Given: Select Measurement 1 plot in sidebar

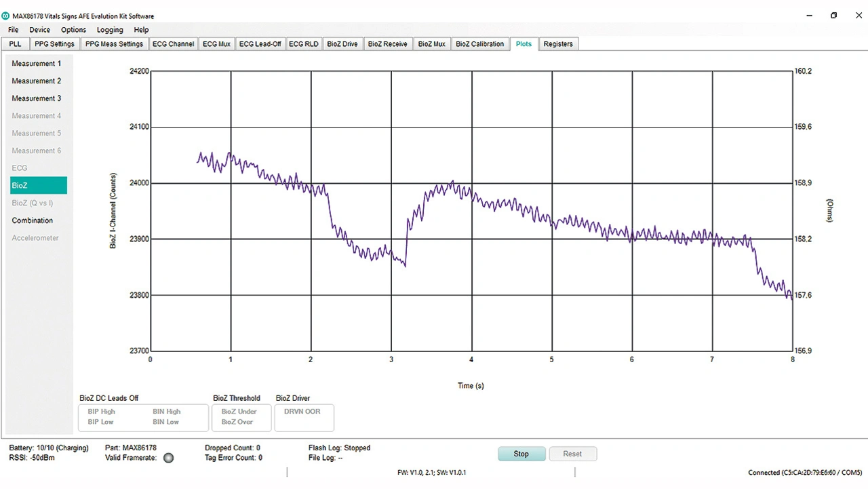Looking at the screenshot, I should (37, 64).
